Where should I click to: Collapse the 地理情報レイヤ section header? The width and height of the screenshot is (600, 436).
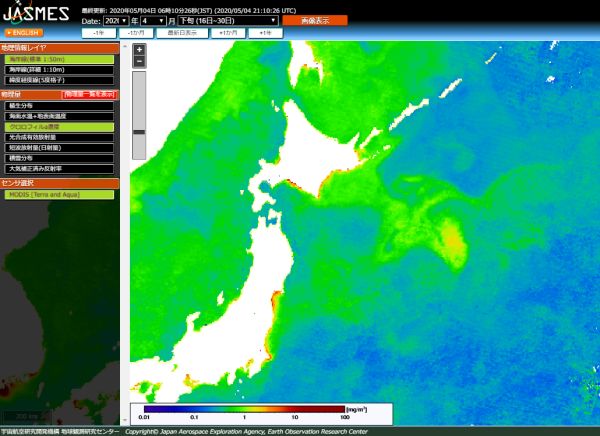(x=59, y=48)
